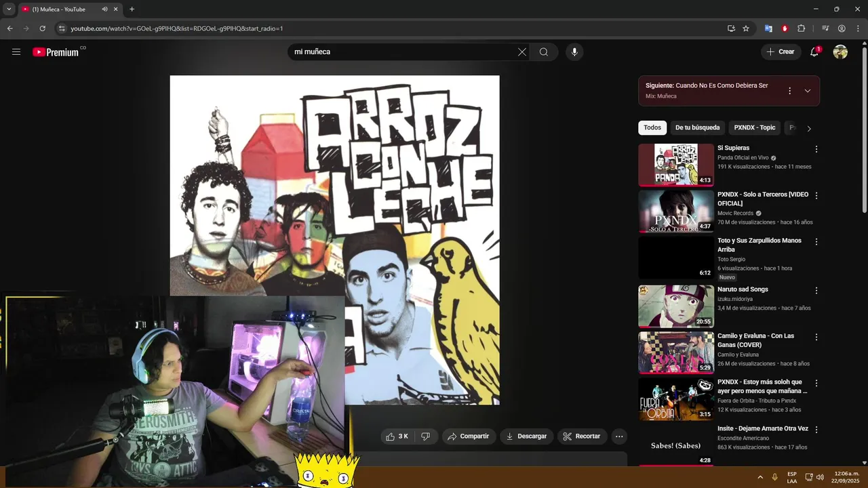Open the network display tray icon
This screenshot has height=488, width=868.
(x=809, y=477)
